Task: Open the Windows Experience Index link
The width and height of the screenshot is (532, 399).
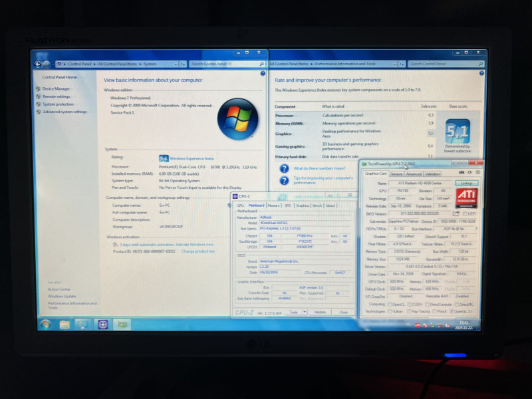Action: click(192, 158)
